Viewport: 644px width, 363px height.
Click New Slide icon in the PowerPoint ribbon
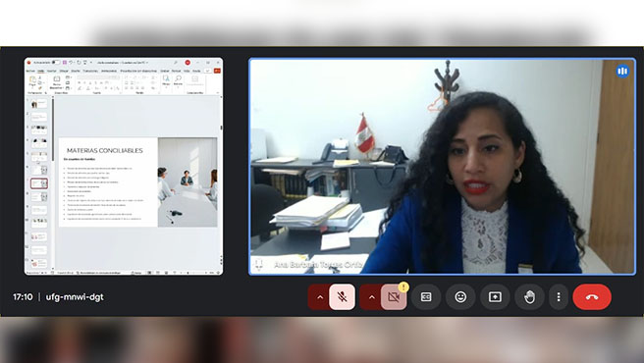57,81
